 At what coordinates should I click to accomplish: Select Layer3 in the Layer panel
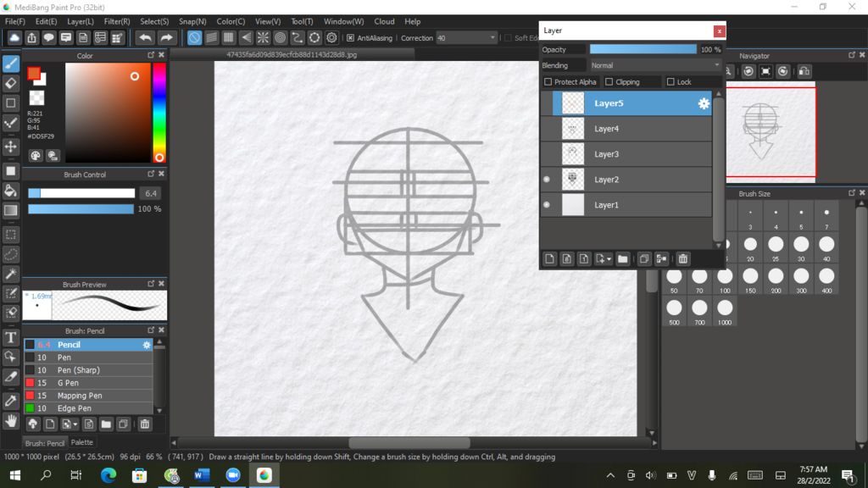(x=632, y=154)
